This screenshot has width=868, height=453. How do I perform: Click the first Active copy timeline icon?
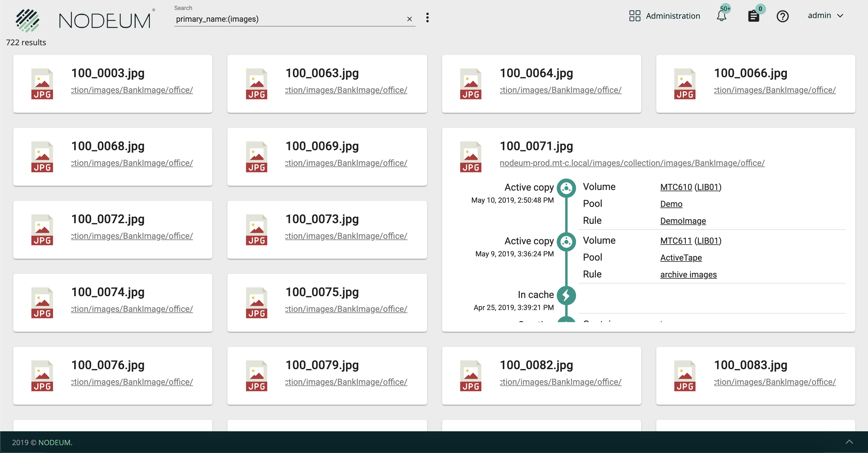[x=566, y=188]
